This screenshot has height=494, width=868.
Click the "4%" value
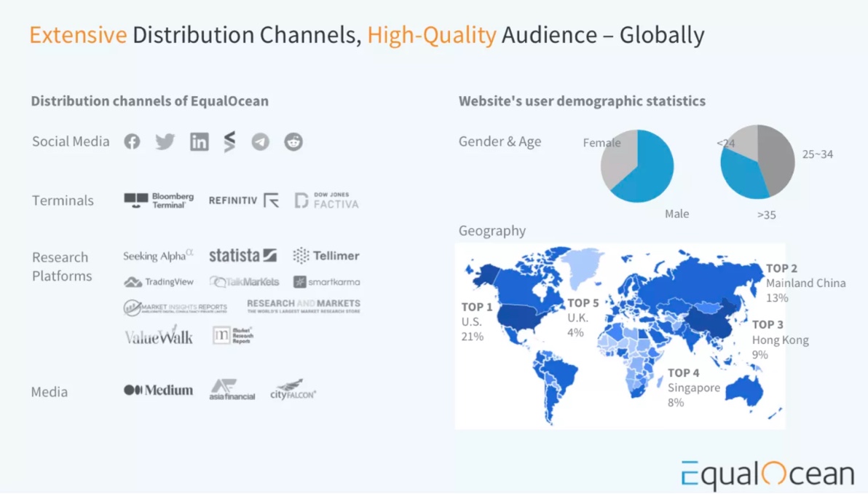(x=576, y=333)
